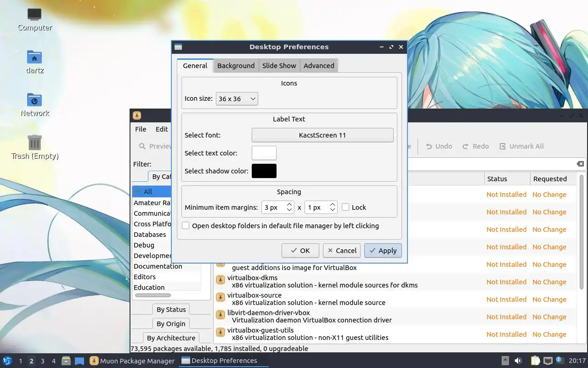Open the wired network tray icon
Image resolution: width=588 pixels, height=368 pixels.
click(x=548, y=361)
